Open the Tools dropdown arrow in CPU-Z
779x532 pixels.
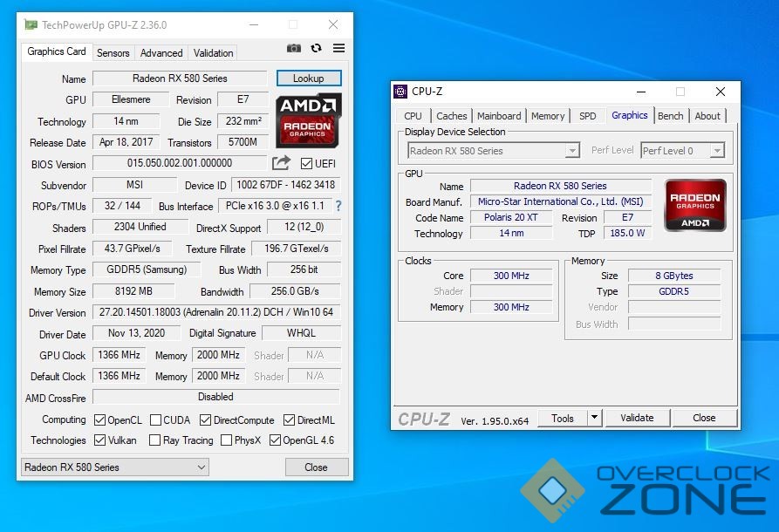pyautogui.click(x=594, y=418)
